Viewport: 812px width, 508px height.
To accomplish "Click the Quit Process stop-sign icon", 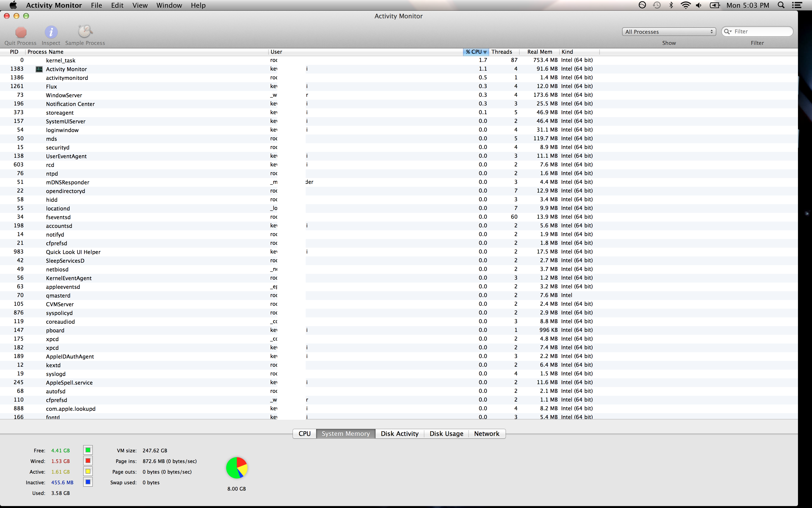I will 21,32.
